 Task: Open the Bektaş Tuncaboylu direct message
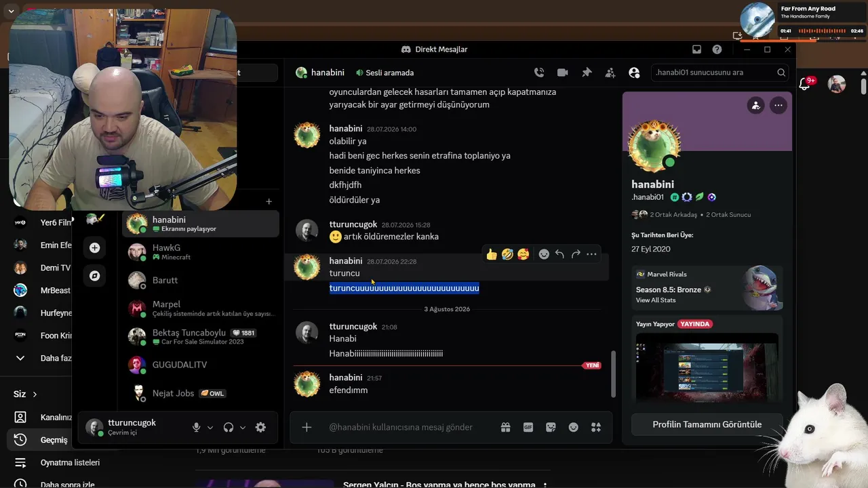click(x=201, y=337)
